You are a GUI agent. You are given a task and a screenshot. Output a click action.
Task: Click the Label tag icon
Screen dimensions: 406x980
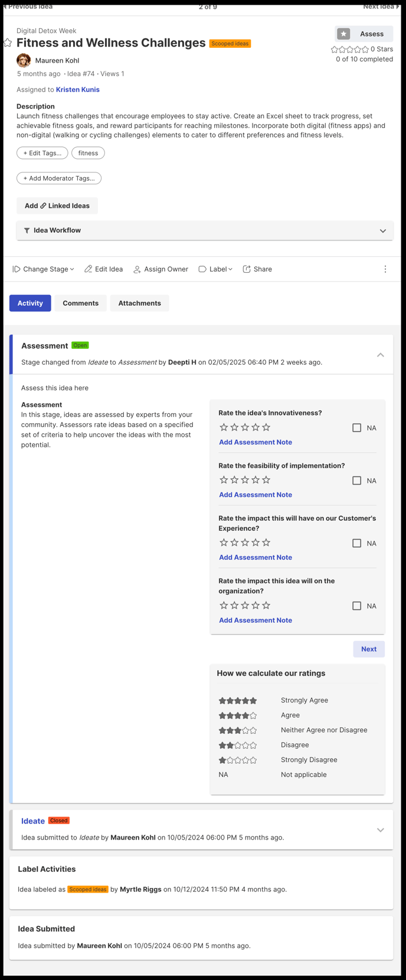(x=202, y=269)
